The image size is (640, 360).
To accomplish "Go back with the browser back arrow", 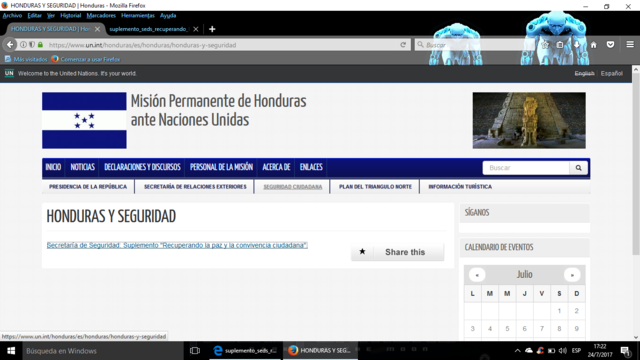I will (x=10, y=44).
